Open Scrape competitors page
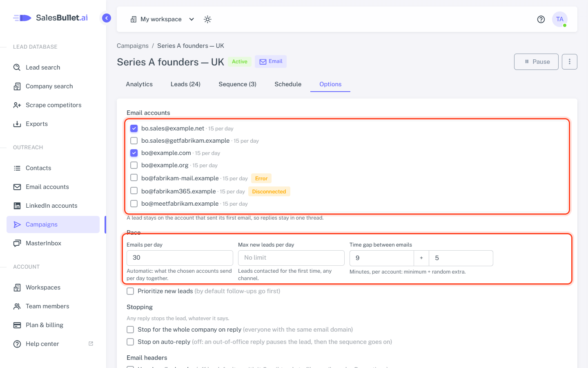This screenshot has height=368, width=588. 53,105
